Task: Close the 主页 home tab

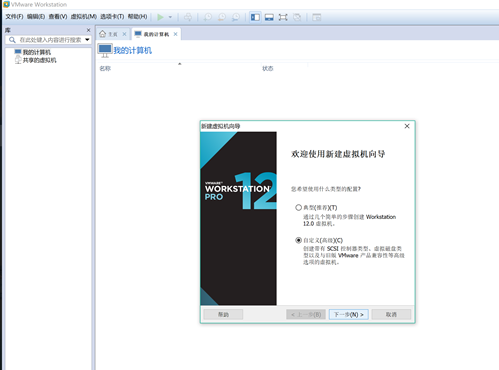Action: [124, 34]
